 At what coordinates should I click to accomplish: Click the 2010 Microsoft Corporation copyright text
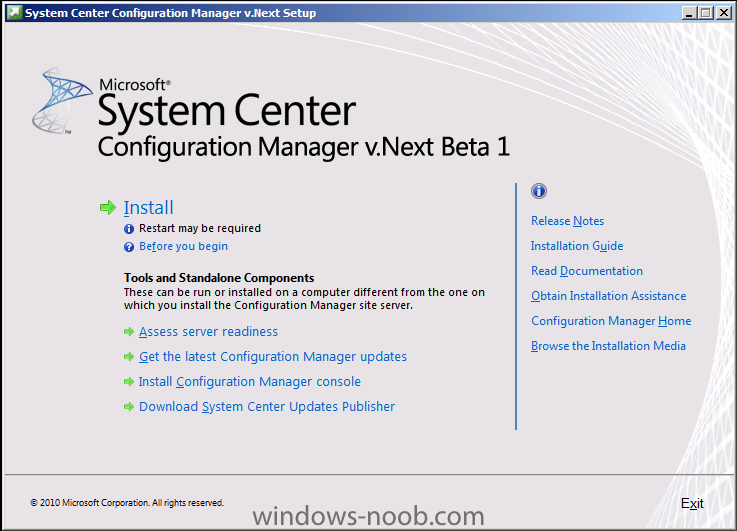127,503
